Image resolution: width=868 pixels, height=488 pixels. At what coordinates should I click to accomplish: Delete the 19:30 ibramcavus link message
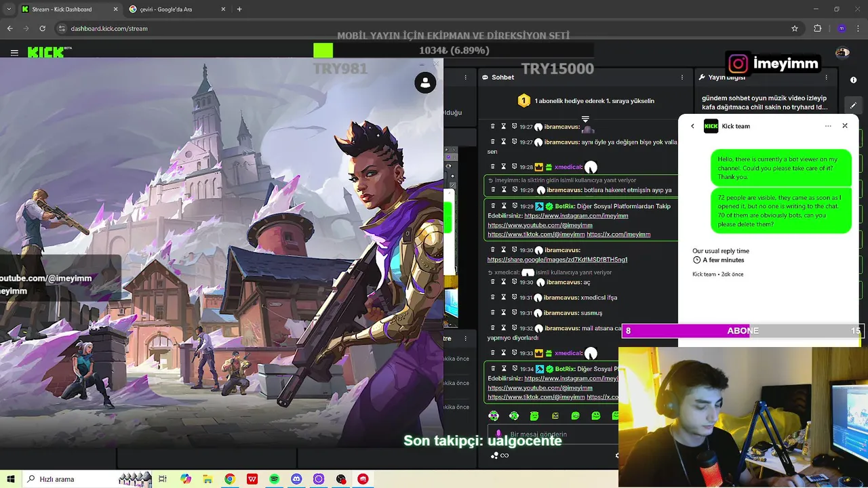pyautogui.click(x=493, y=250)
